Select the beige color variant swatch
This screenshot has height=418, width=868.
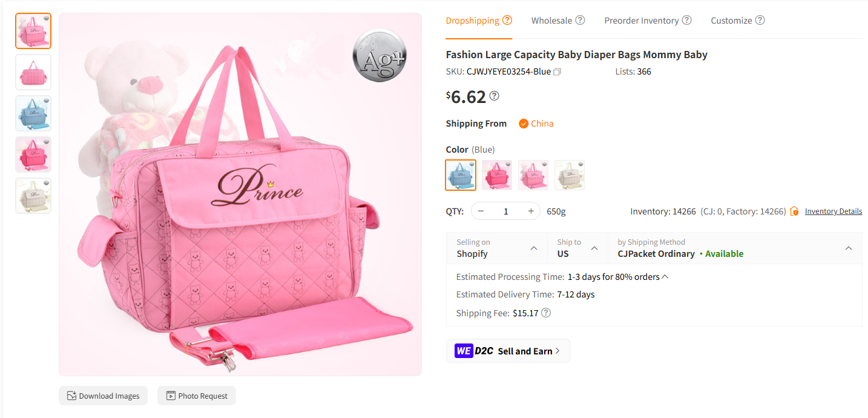(x=570, y=174)
